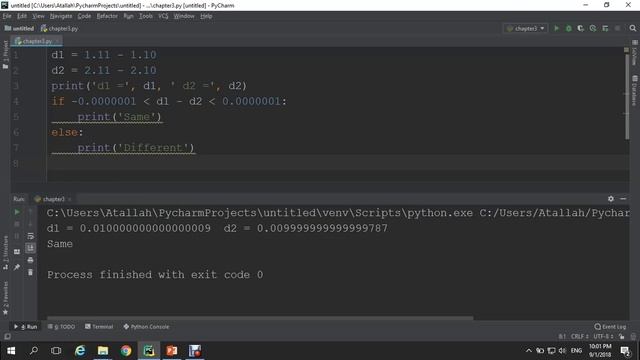Click Up the stack trace arrow
Screen dimensions: 640x360
(30, 212)
